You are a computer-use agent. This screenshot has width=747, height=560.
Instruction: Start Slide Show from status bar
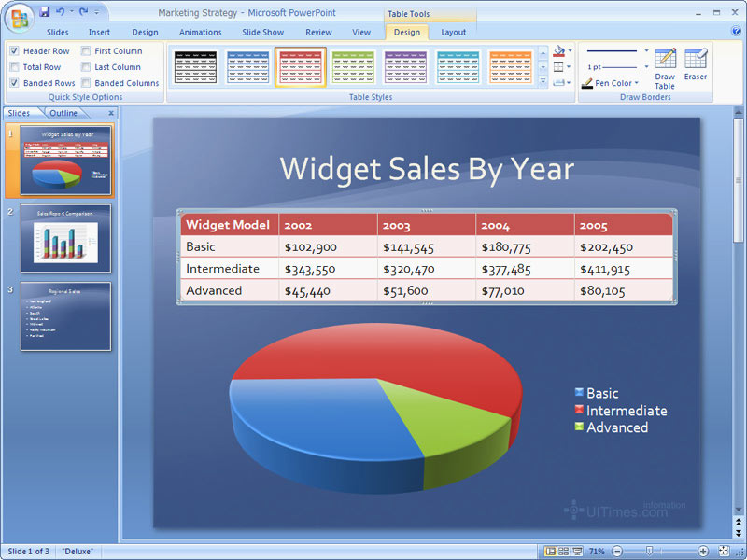577,551
